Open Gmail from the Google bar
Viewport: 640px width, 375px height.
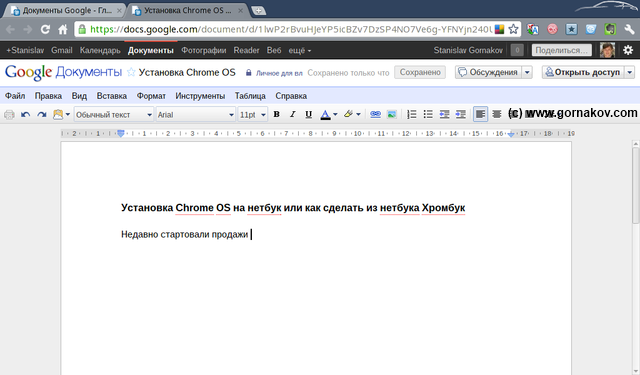[62, 50]
